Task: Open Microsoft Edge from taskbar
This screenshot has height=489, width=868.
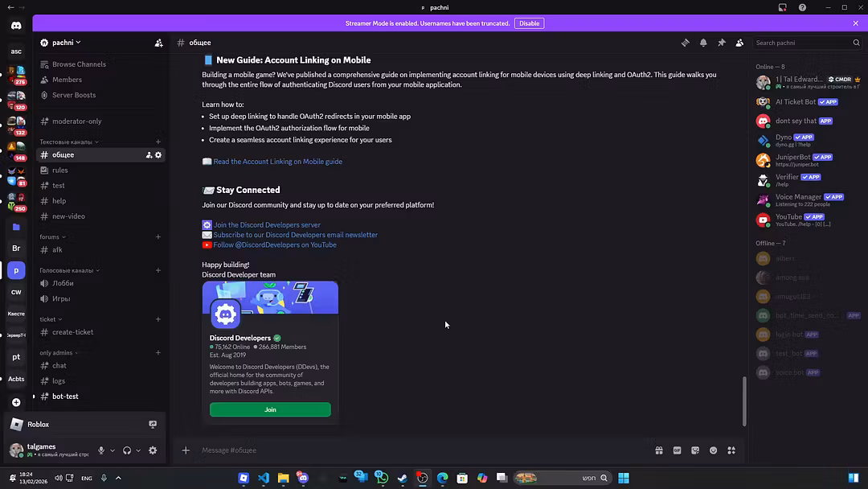Action: 442,478
